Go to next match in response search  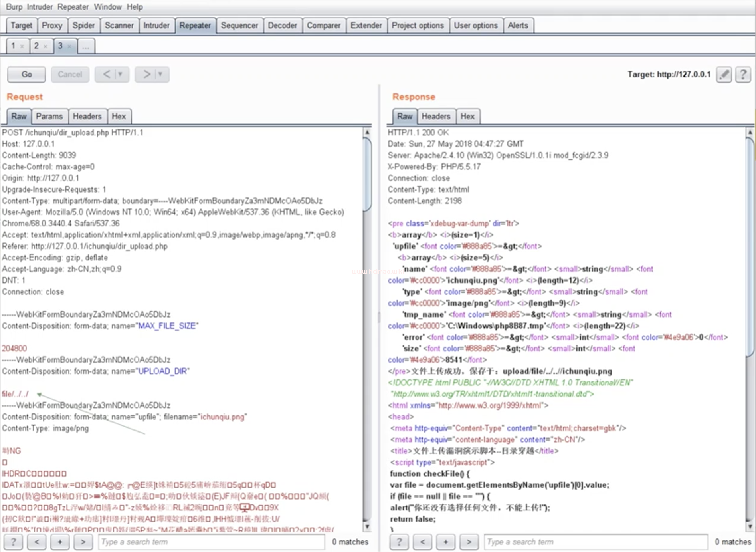469,542
